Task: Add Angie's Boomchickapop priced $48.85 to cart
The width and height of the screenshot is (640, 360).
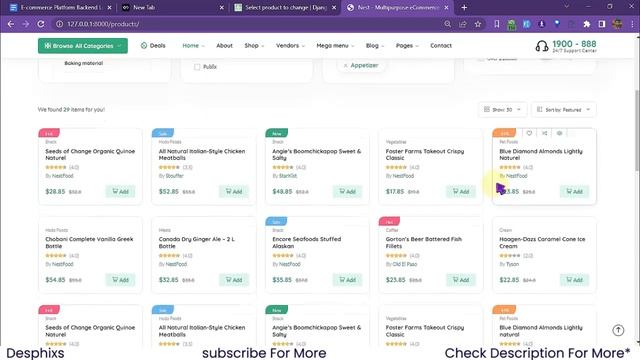Action: click(x=347, y=191)
